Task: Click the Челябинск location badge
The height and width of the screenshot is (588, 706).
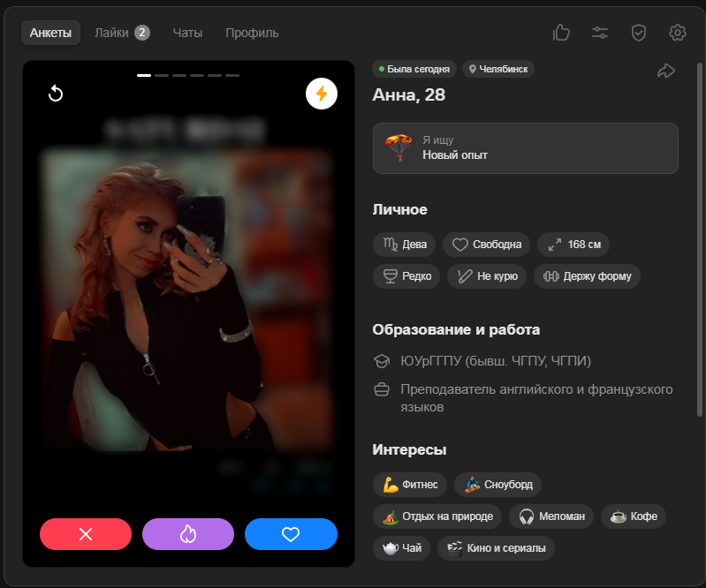Action: point(498,69)
